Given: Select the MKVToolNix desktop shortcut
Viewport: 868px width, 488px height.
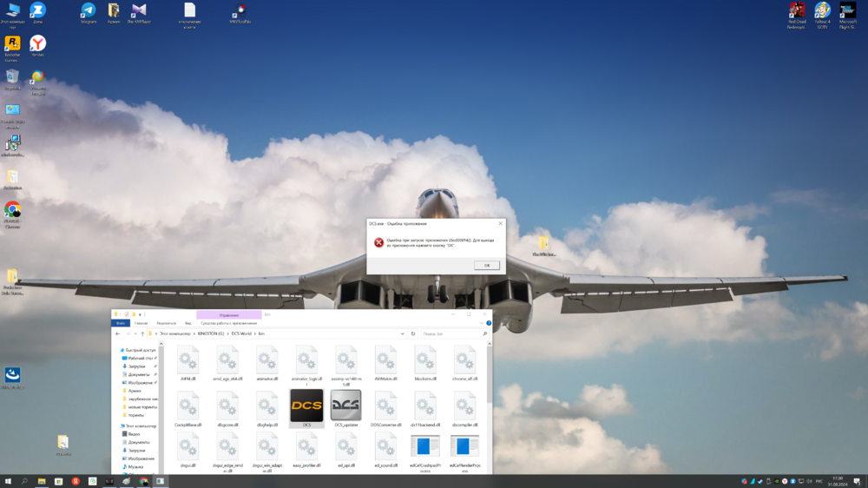Looking at the screenshot, I should pos(240,13).
